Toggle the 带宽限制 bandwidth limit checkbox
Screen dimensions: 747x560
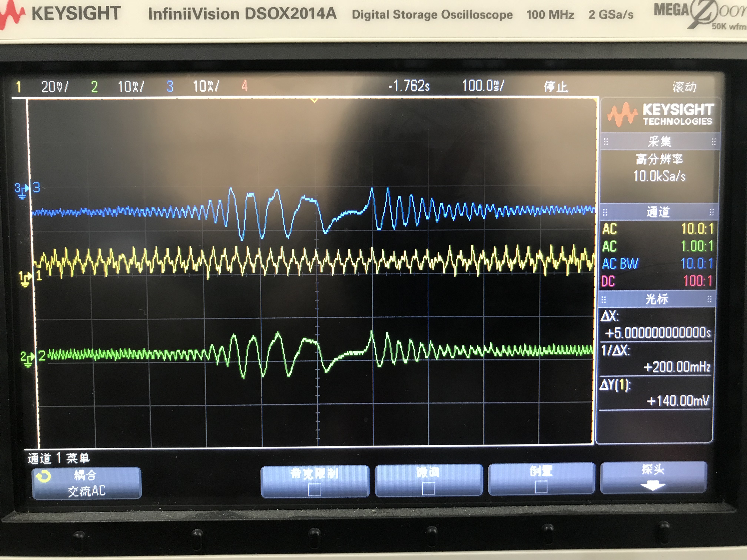tap(314, 489)
